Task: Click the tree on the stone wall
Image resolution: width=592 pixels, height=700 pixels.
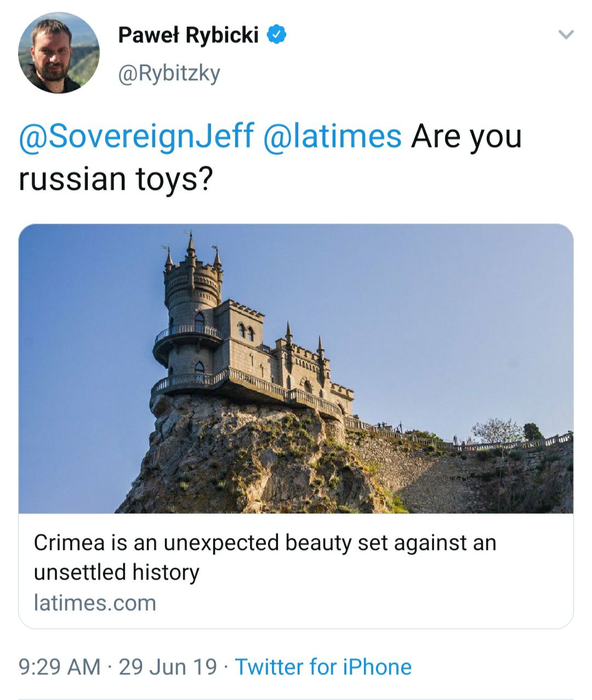Action: (x=496, y=430)
